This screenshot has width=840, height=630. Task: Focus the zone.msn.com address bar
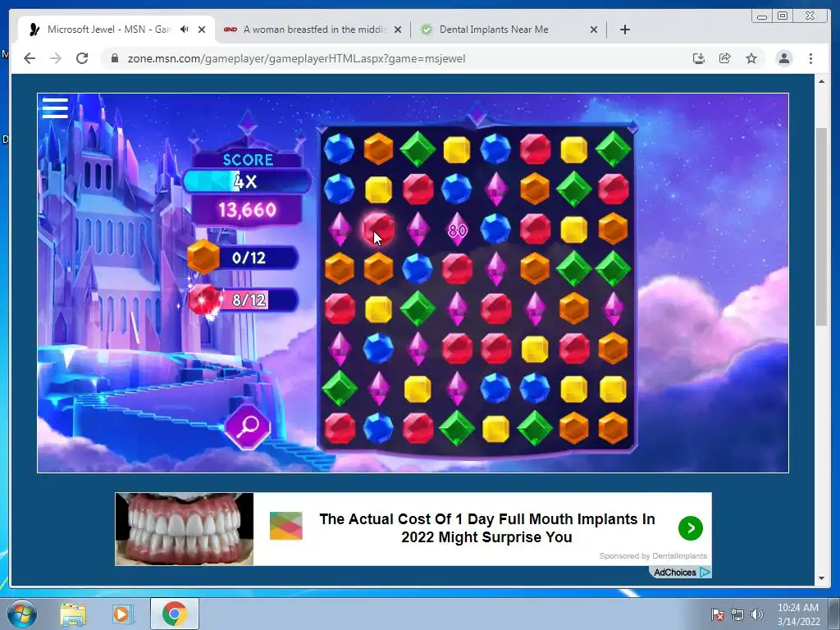click(396, 58)
